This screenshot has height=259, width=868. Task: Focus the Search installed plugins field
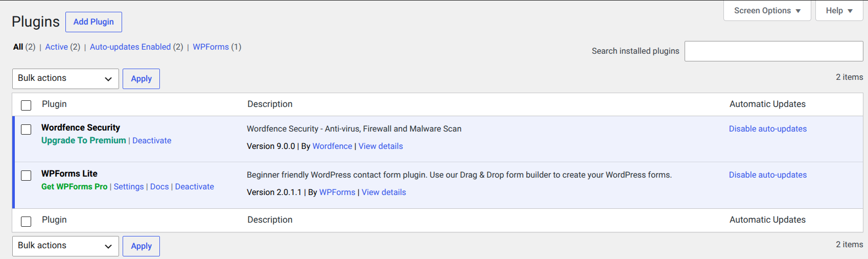773,51
